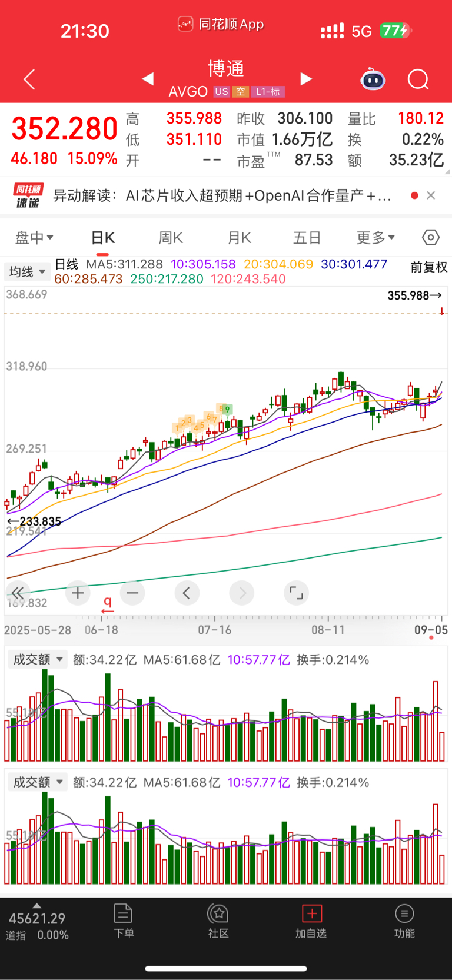The height and width of the screenshot is (980, 452).
Task: Move chart left with chevron button
Action: (x=187, y=593)
